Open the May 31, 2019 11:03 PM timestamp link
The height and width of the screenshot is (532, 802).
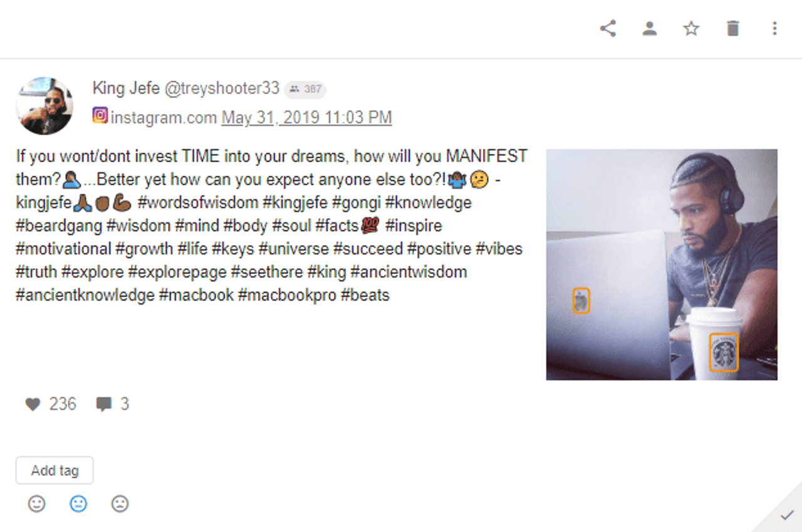tap(306, 117)
